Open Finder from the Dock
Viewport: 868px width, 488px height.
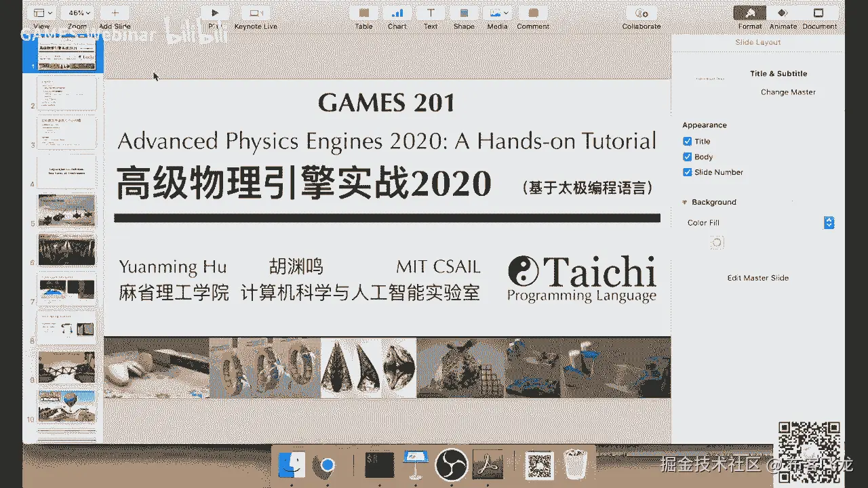[x=292, y=465]
